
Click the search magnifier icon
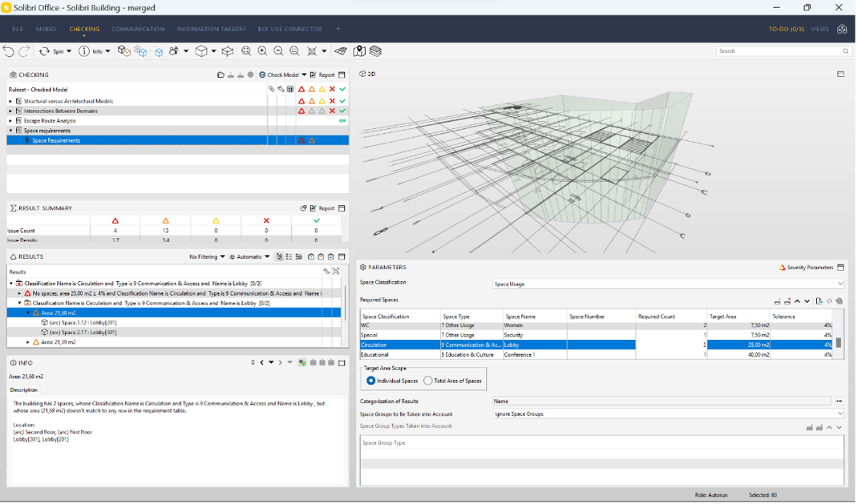tap(846, 51)
